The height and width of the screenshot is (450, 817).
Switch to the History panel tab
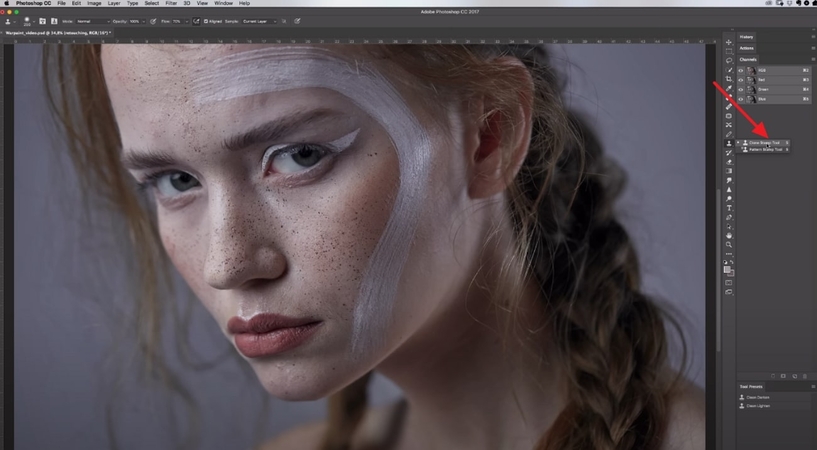[x=746, y=37]
